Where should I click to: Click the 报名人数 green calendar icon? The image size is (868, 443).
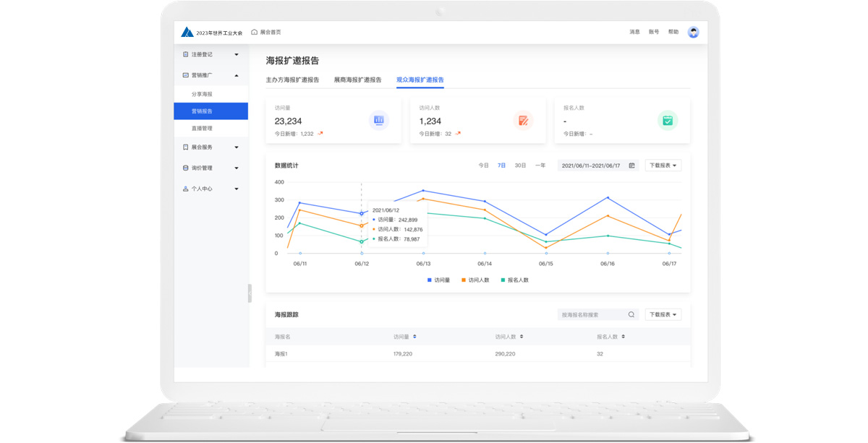pos(668,121)
